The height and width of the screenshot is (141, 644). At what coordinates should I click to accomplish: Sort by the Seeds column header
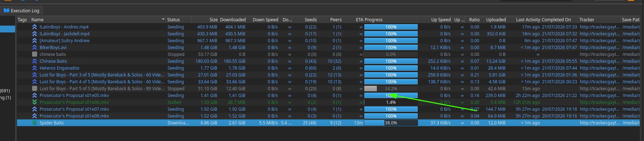(311, 19)
